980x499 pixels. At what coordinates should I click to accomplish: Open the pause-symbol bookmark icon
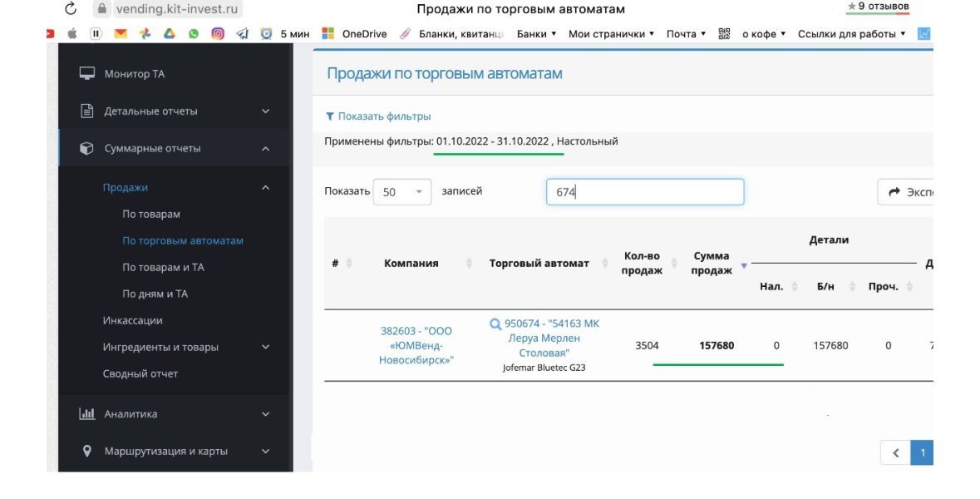pyautogui.click(x=96, y=34)
